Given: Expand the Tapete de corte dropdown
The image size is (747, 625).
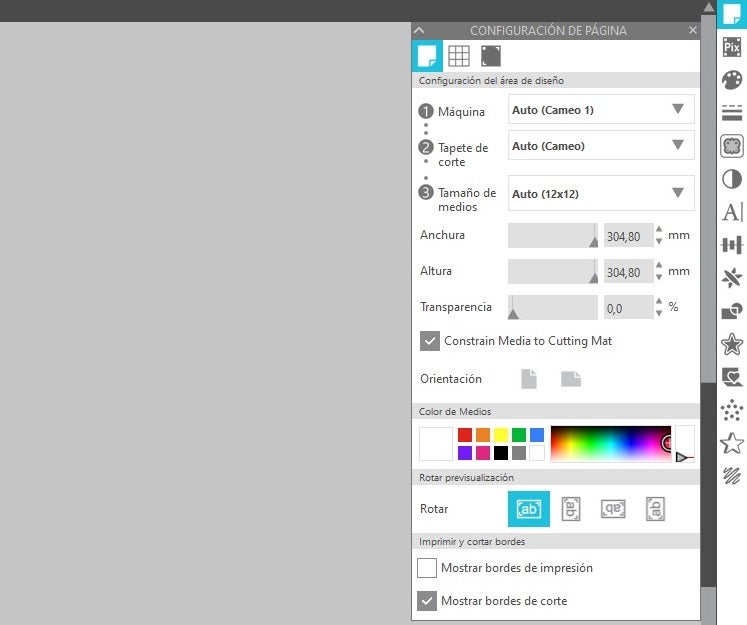Looking at the screenshot, I should 600,146.
